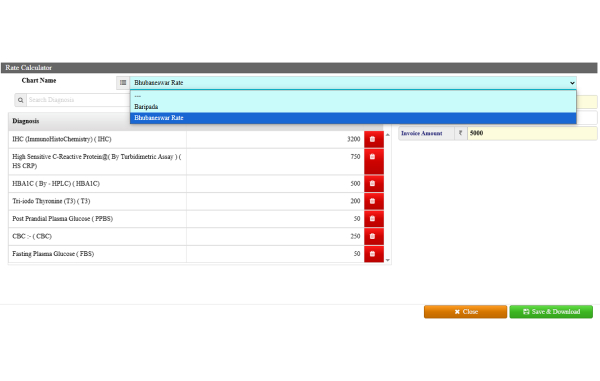Click the list icon beside Chart Name
The width and height of the screenshot is (600, 381).
tap(123, 83)
